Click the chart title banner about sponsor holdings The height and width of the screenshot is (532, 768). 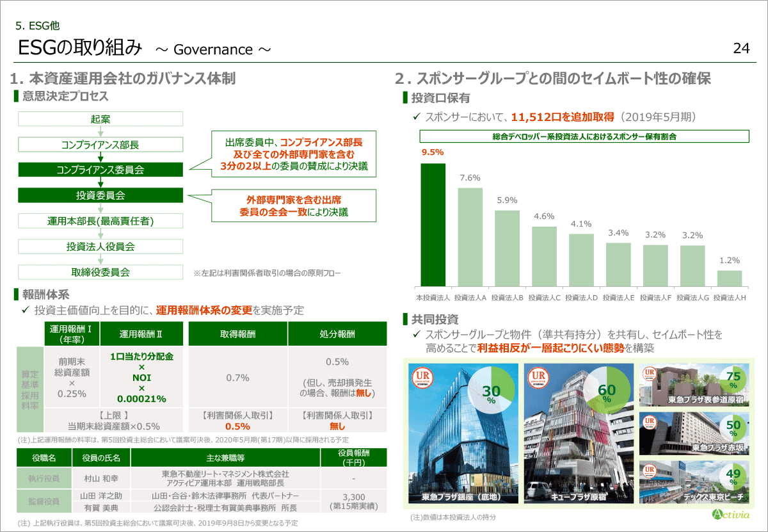[584, 136]
